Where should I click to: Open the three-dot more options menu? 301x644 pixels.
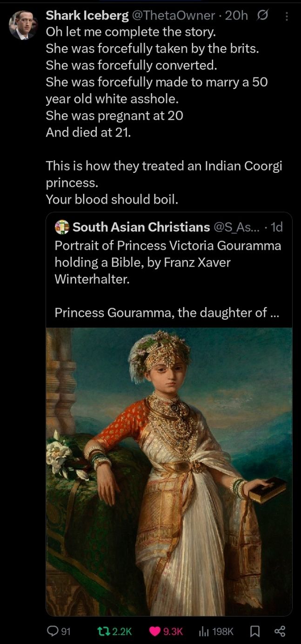tap(287, 16)
